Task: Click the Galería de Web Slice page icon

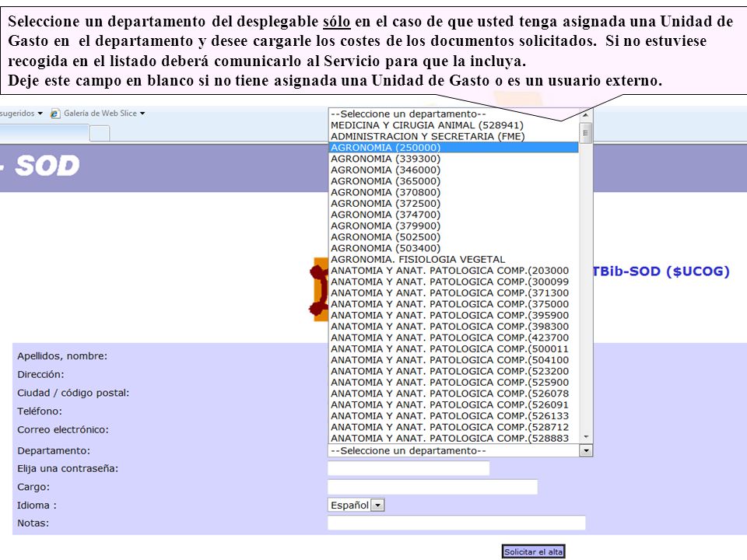Action: 55,114
